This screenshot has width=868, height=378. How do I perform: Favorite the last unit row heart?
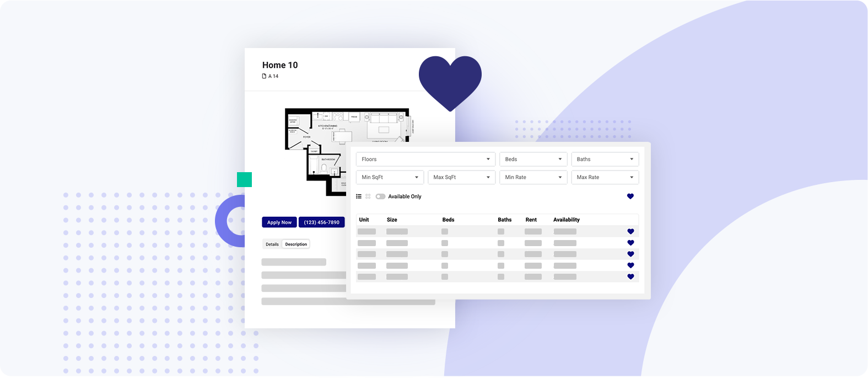point(630,277)
